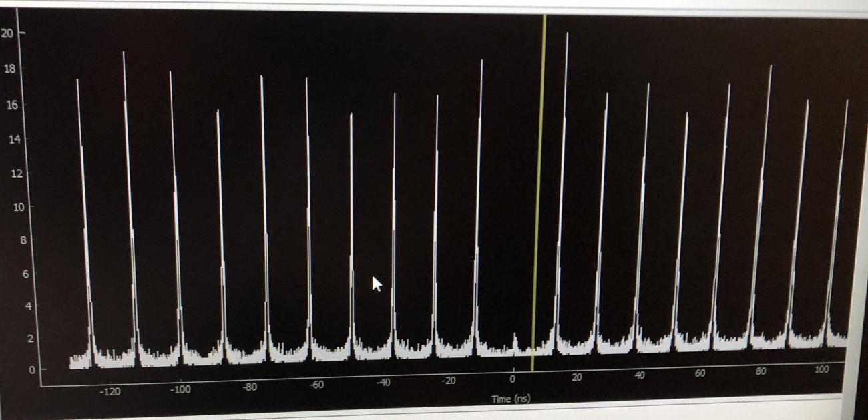Select the 14 label on the vertical axis
This screenshot has width=868, height=420.
pos(10,140)
